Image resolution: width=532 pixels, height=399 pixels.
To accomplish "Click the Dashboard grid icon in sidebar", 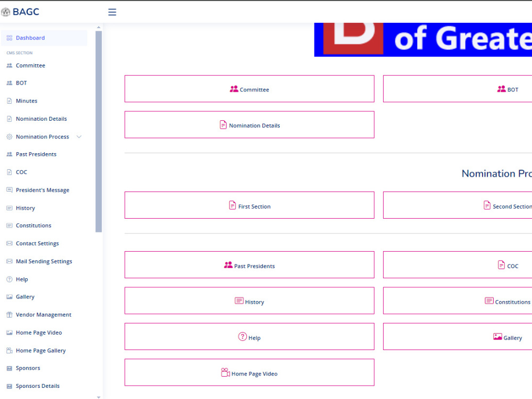I will tap(10, 38).
